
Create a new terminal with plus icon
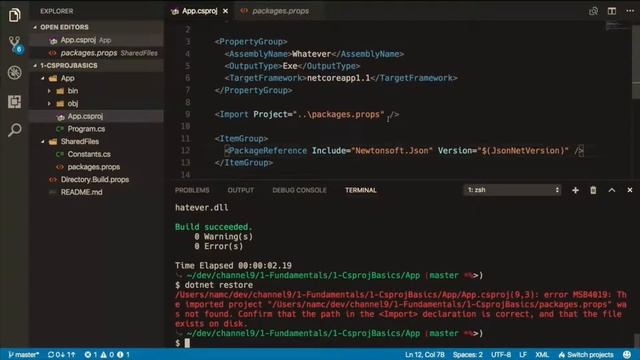[x=575, y=190]
